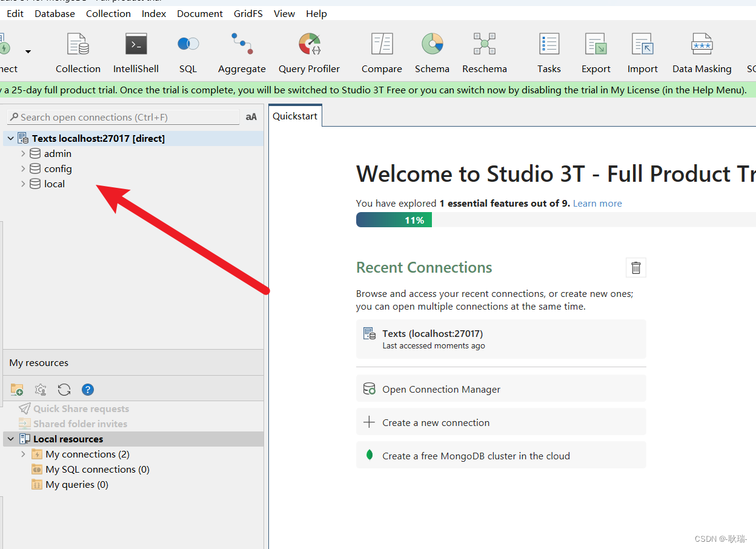
Task: Click the My queries folder icon
Action: click(37, 485)
